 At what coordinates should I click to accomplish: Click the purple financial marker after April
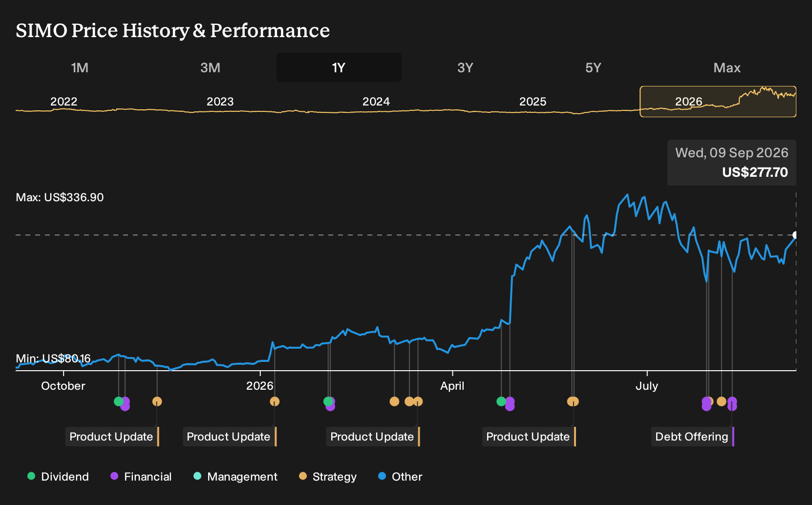pos(510,404)
